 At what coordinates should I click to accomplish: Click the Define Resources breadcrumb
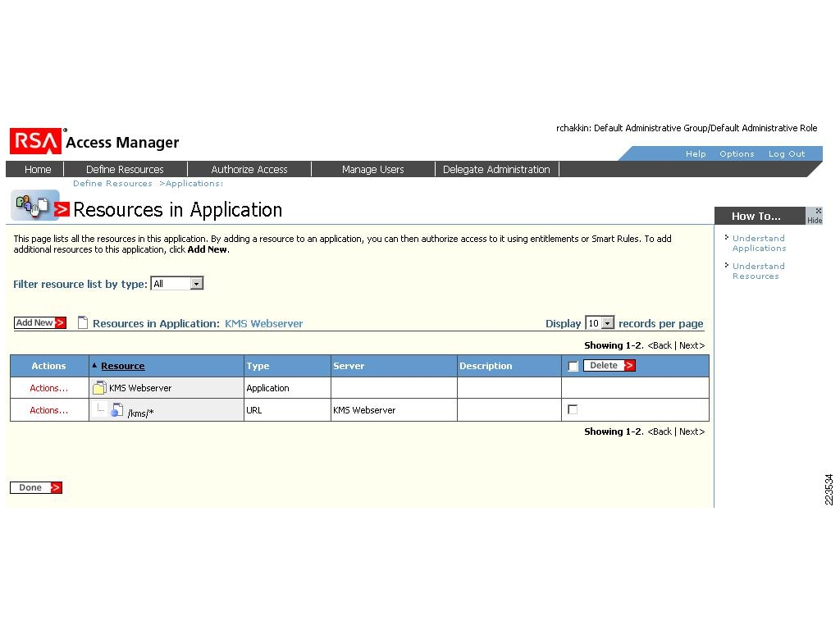[x=112, y=183]
